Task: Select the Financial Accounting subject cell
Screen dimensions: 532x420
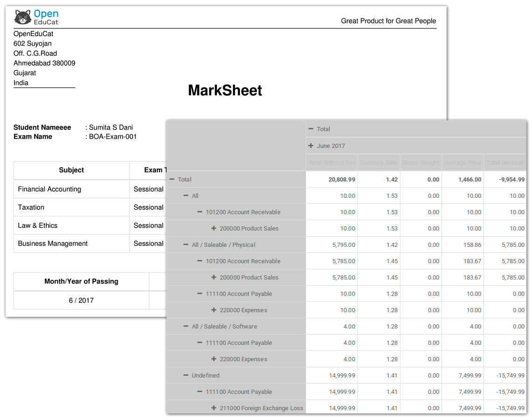Action: 49,189
